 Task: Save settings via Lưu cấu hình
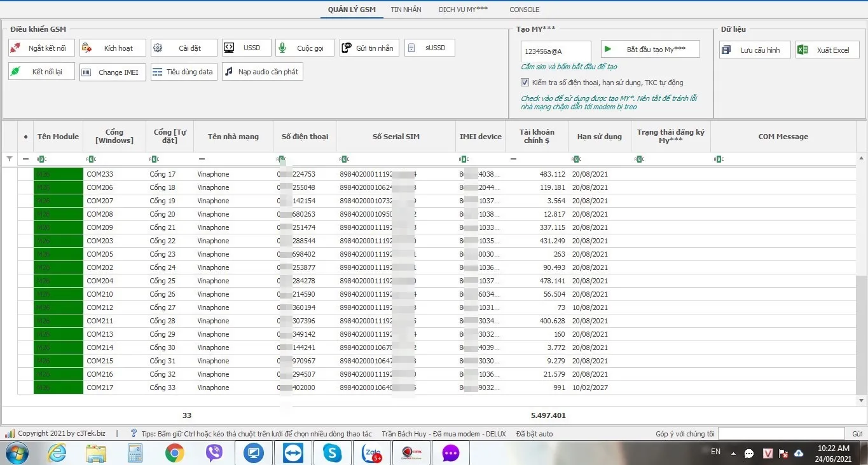[x=754, y=50]
